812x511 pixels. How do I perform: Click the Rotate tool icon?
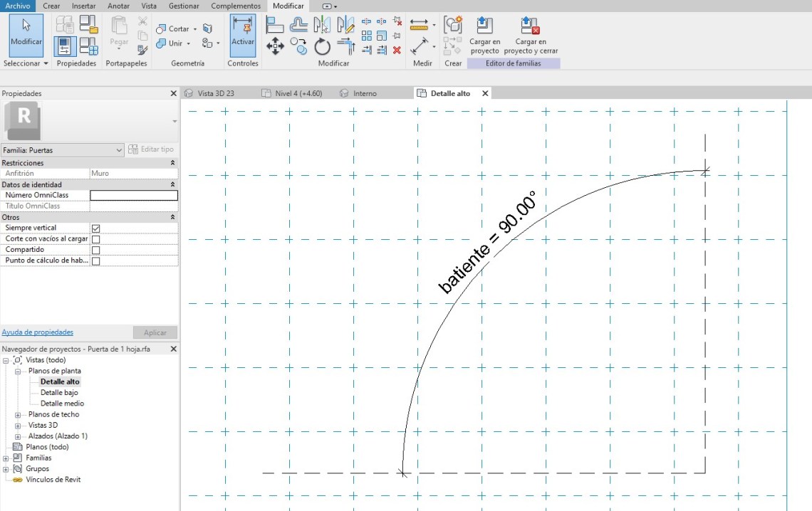323,47
